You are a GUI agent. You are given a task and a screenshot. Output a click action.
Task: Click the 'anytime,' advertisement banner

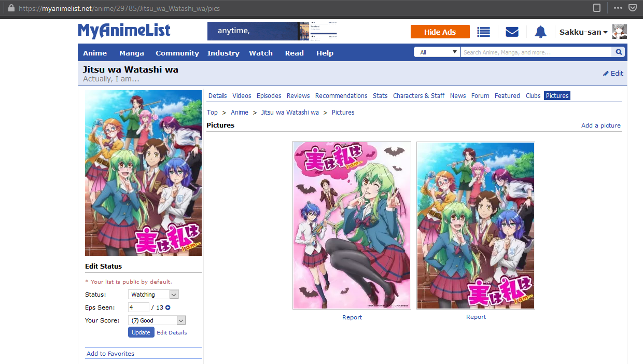(272, 31)
